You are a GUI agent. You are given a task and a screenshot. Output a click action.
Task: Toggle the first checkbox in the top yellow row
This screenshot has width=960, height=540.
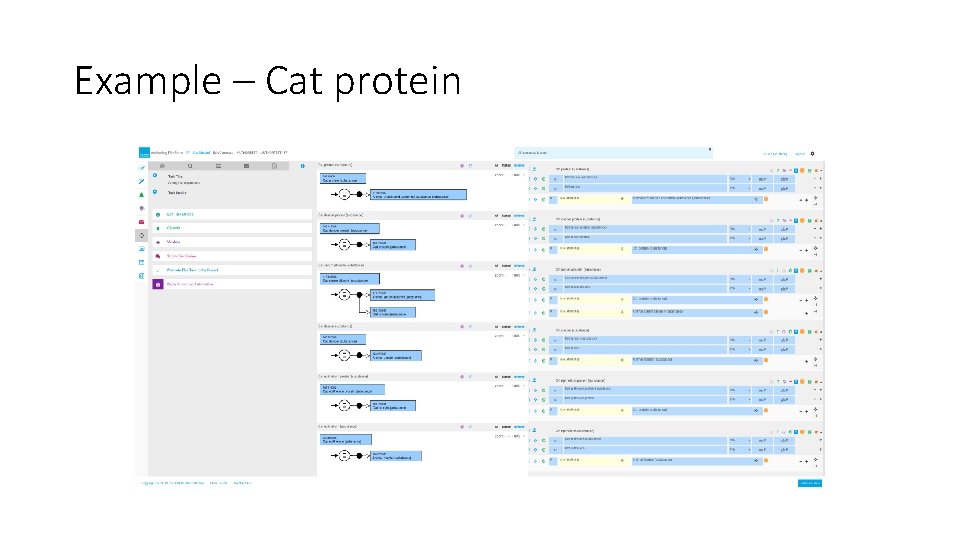click(x=551, y=198)
